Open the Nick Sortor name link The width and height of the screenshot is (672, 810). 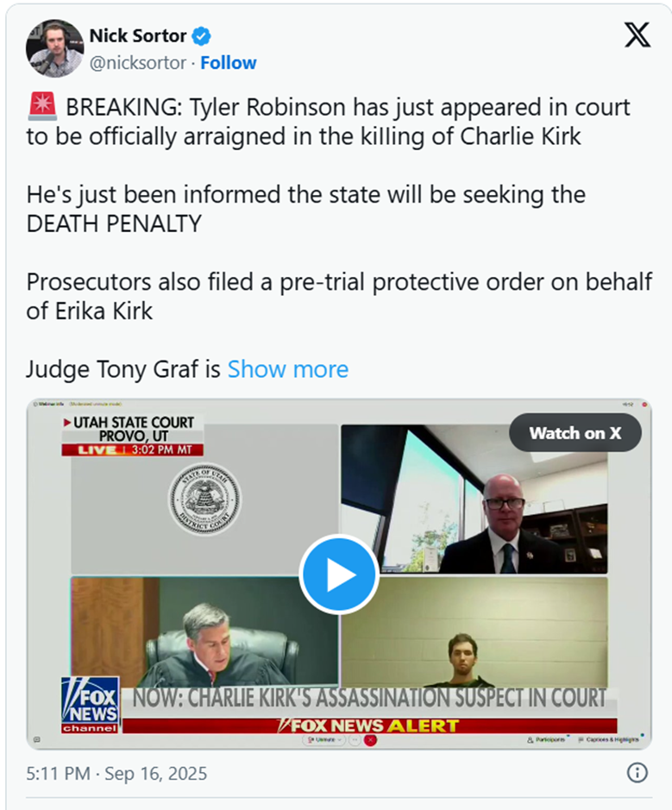137,35
